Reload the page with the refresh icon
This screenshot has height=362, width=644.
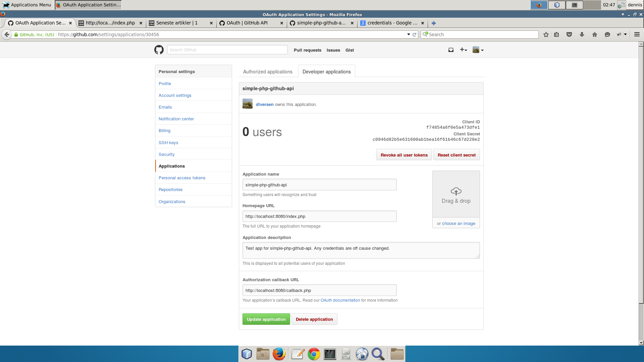tap(415, 35)
